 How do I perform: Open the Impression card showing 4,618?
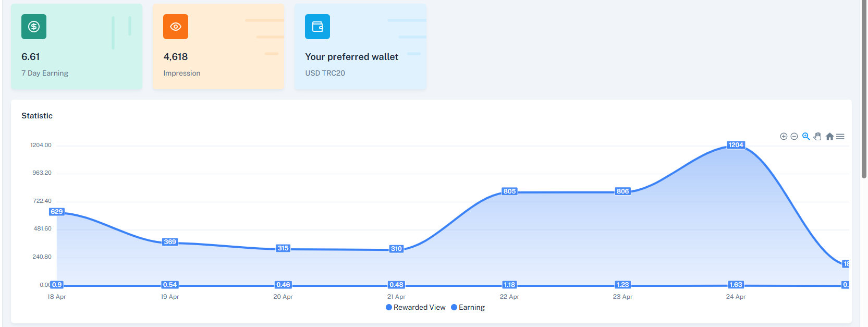pos(218,46)
